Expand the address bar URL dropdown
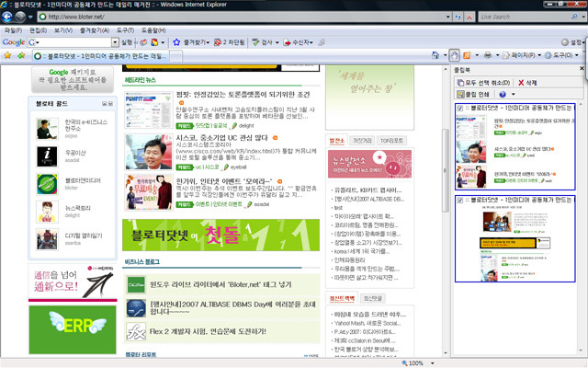The height and width of the screenshot is (368, 588). pyautogui.click(x=447, y=17)
